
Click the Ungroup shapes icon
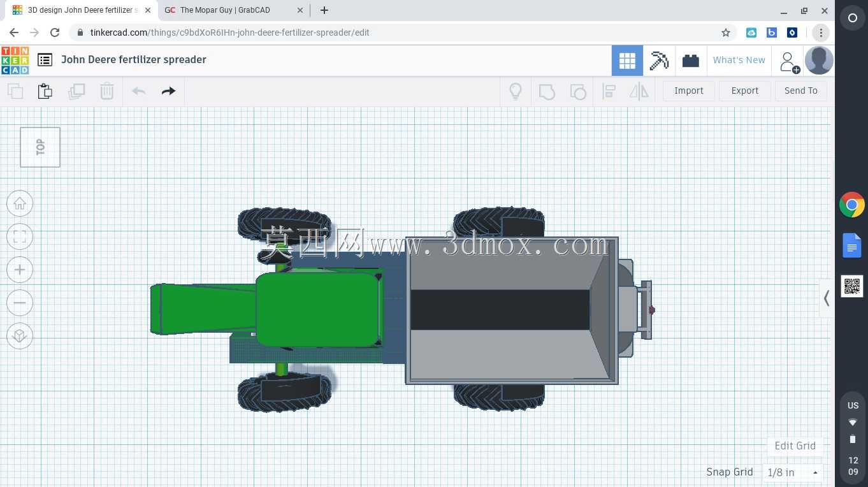click(x=577, y=91)
